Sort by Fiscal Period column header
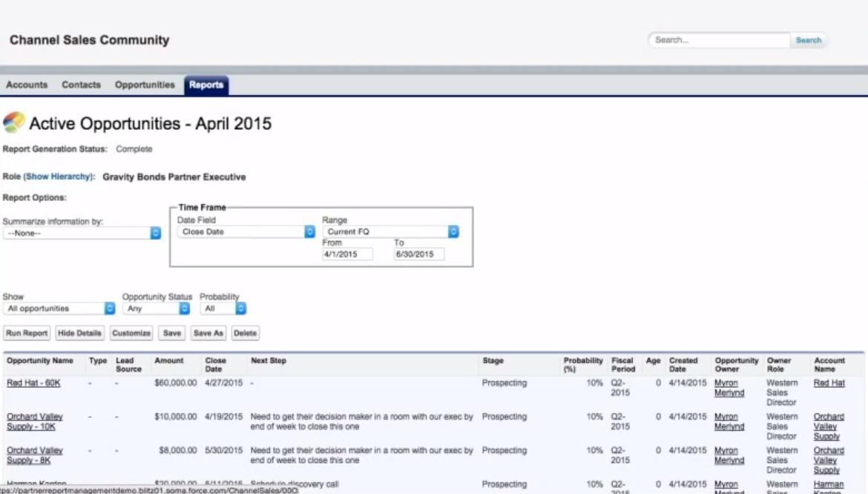Viewport: 868px width, 494px height. click(623, 364)
